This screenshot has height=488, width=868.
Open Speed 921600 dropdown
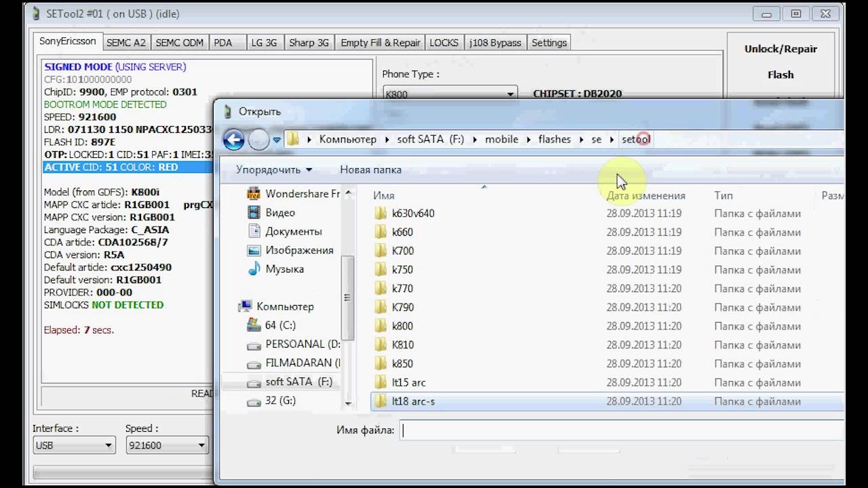click(x=167, y=445)
